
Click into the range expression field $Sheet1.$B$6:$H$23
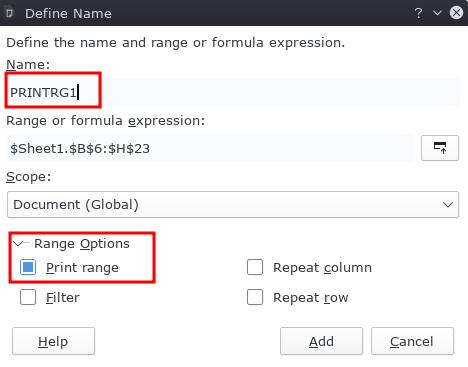[x=210, y=148]
